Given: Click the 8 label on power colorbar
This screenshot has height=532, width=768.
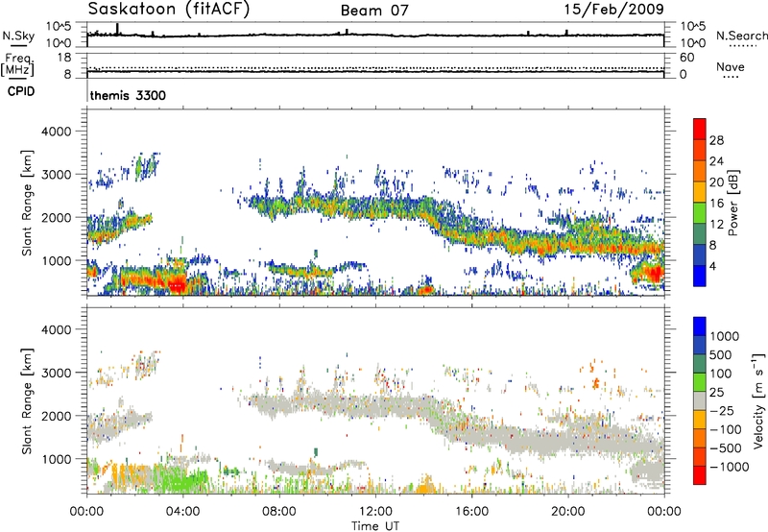Looking at the screenshot, I should pos(713,246).
